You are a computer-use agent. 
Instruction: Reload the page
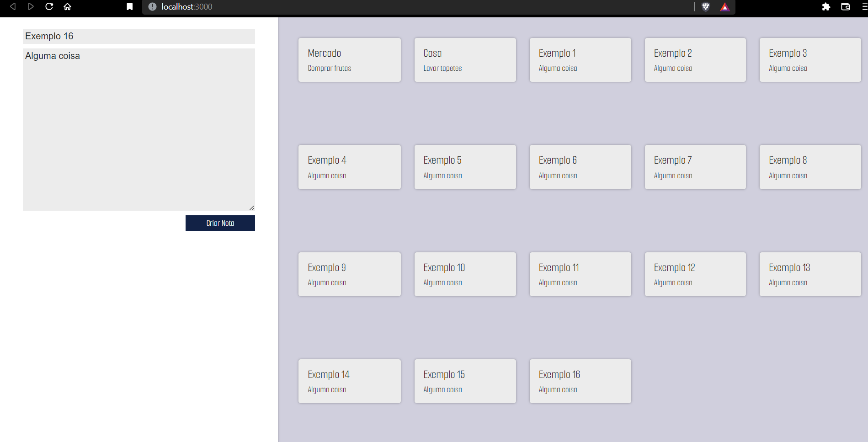[x=49, y=7]
